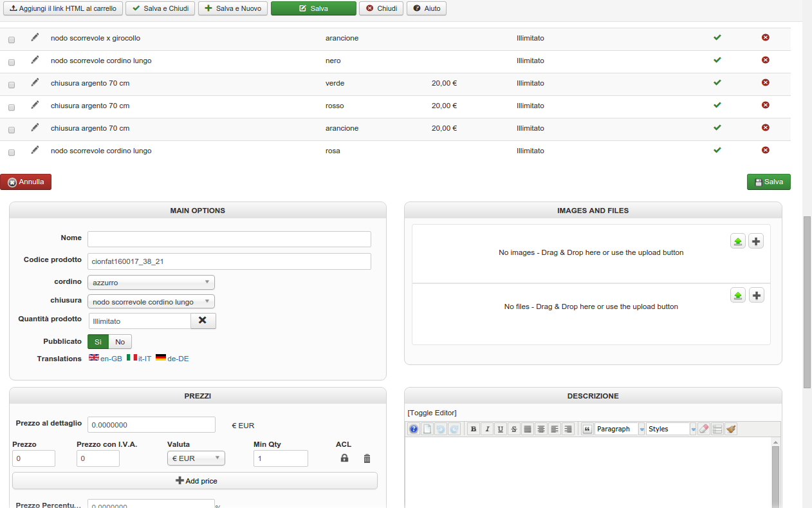Upload a file with green upload icon
Viewport: 812px width, 508px height.
coord(738,296)
